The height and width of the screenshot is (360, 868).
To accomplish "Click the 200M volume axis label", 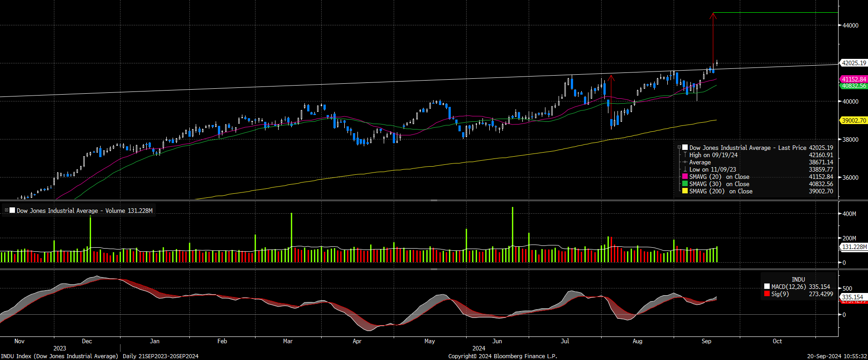I will tap(849, 238).
